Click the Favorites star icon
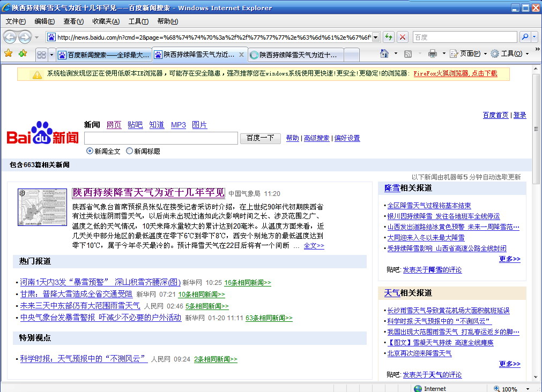 coord(8,54)
